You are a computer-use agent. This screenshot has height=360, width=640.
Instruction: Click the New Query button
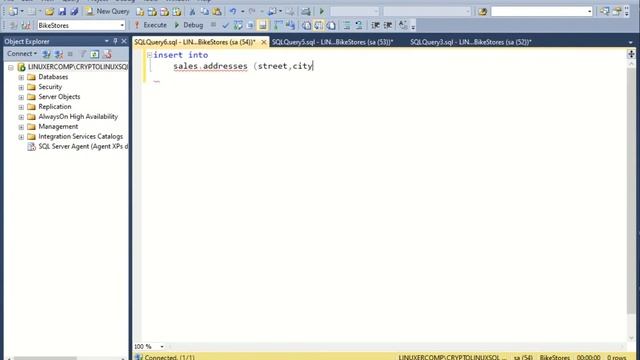108,11
